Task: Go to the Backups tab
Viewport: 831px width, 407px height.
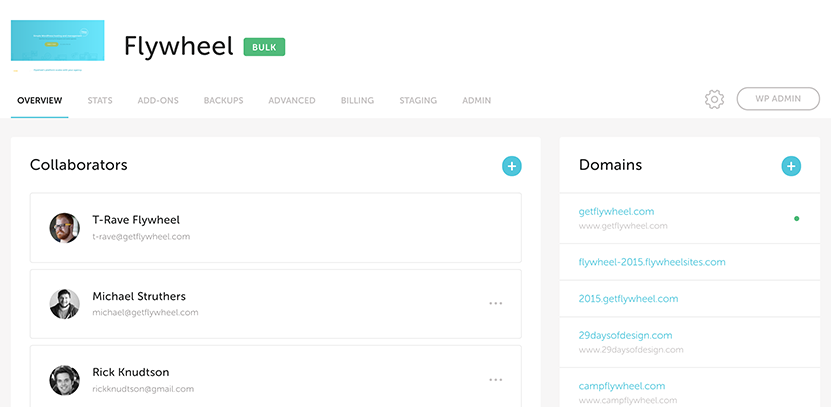Action: click(x=223, y=100)
